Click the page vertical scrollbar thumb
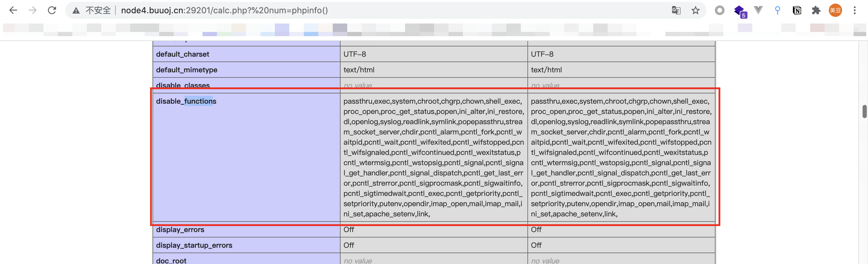The image size is (868, 264). pos(865,112)
